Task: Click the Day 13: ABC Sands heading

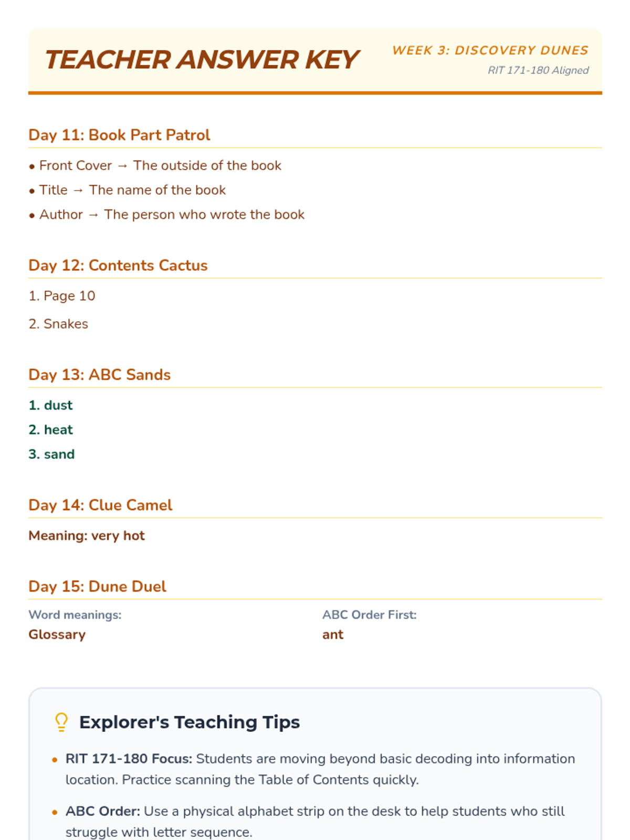Action: click(x=100, y=375)
